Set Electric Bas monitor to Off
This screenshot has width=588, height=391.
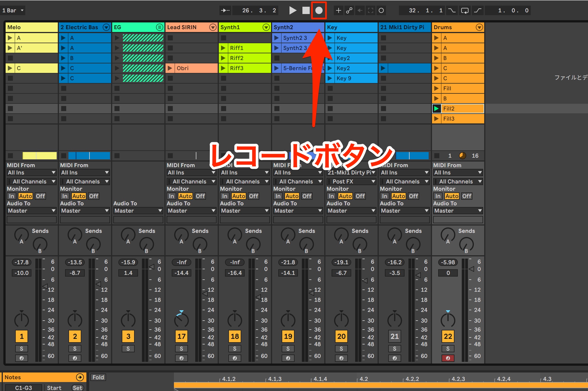click(94, 196)
